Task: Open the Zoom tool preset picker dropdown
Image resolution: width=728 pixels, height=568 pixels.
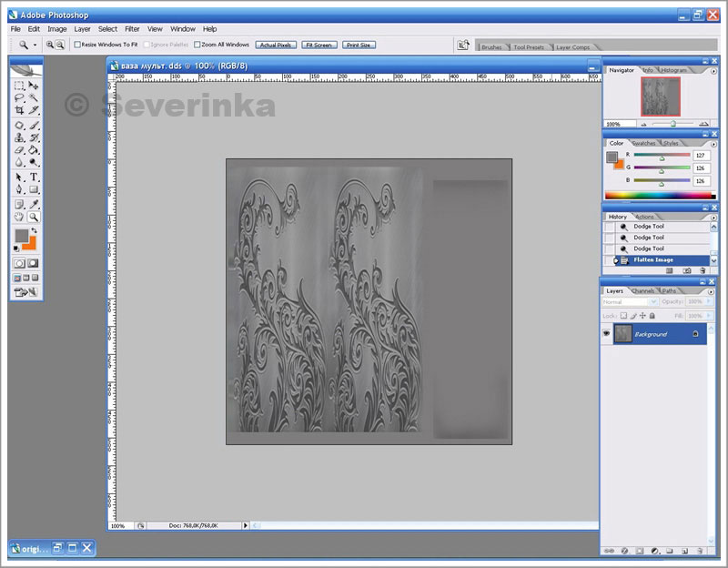Action: click(x=35, y=44)
